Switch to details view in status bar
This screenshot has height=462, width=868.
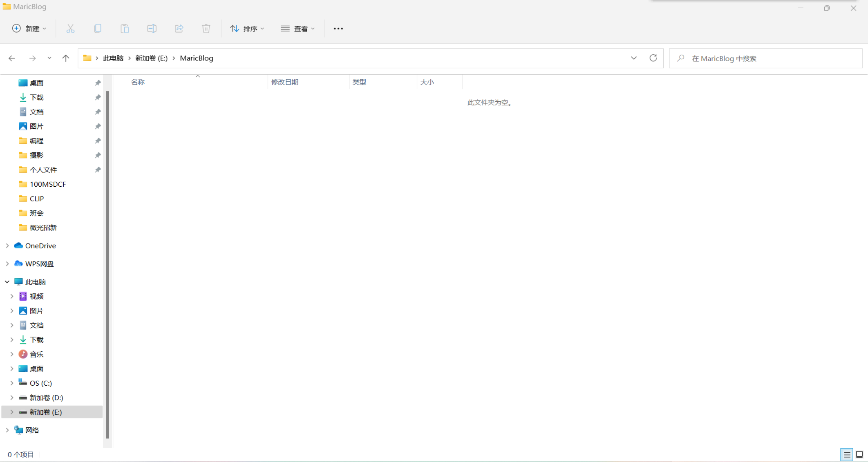847,455
